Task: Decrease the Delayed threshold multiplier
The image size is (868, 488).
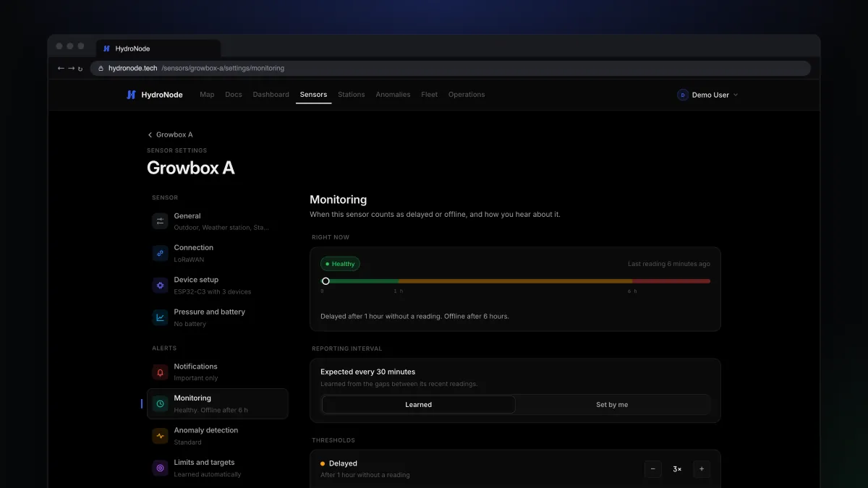Action: (653, 469)
